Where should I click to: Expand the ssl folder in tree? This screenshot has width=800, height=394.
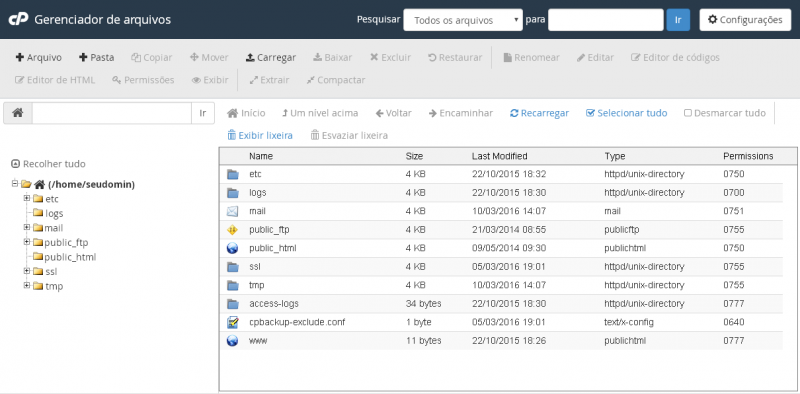(x=27, y=271)
